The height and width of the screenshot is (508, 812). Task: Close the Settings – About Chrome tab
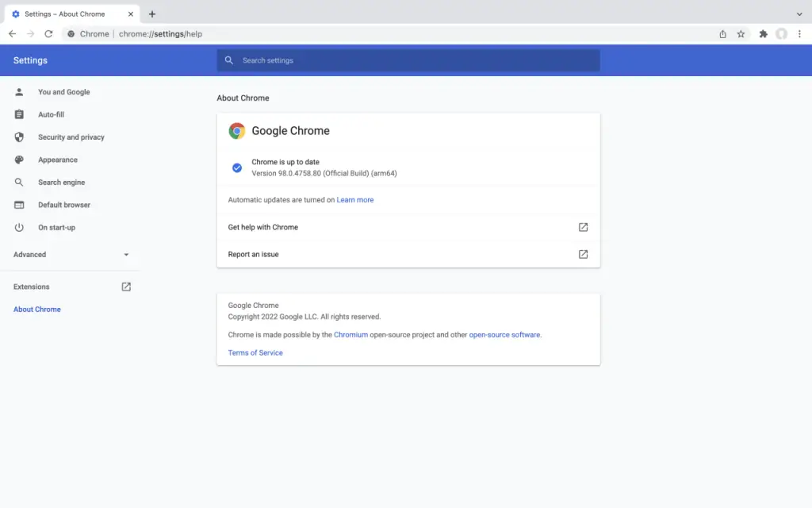[131, 14]
